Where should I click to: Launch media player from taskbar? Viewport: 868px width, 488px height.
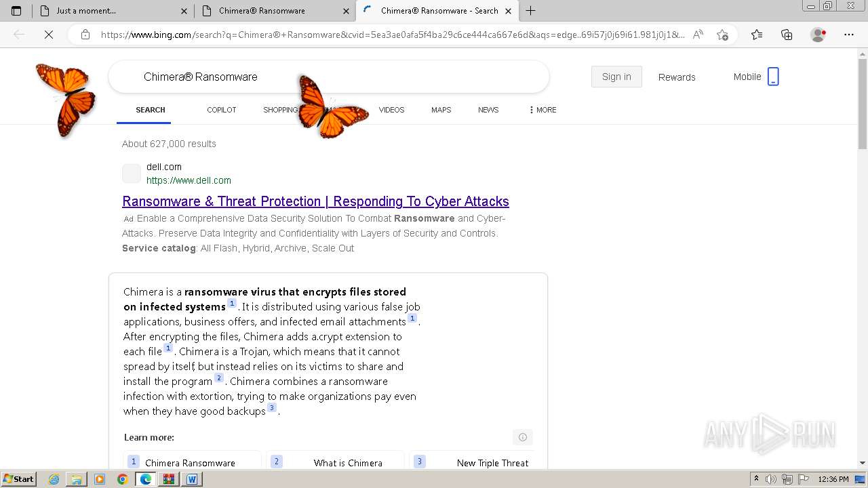click(100, 479)
